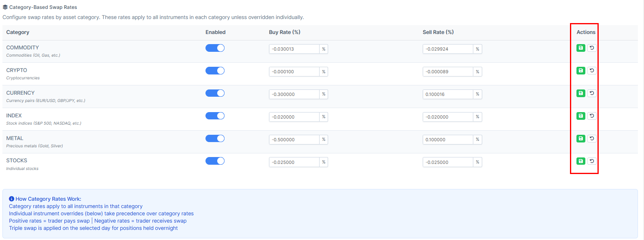Save the CURRENCY swap rates

[580, 93]
